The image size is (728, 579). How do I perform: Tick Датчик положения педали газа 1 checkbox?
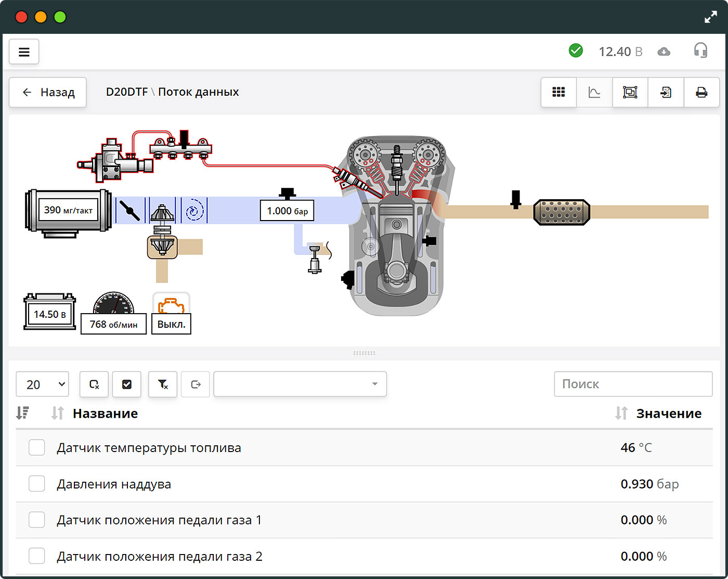coord(36,520)
